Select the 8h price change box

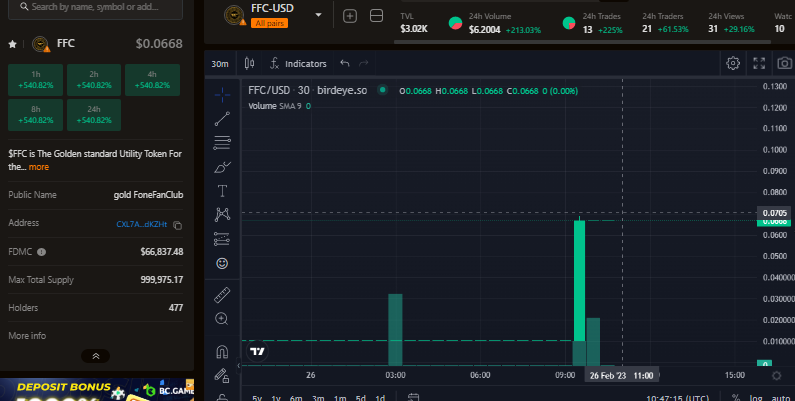[x=35, y=115]
